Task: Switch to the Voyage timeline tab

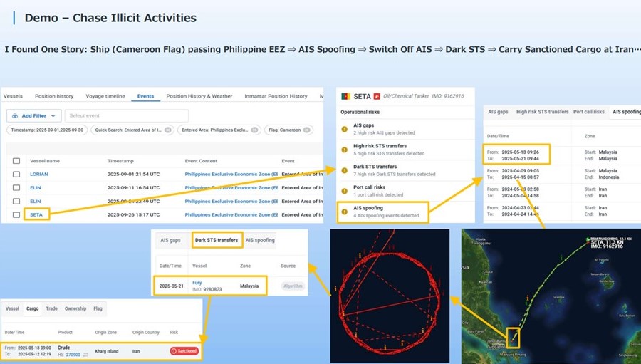Action: point(105,96)
